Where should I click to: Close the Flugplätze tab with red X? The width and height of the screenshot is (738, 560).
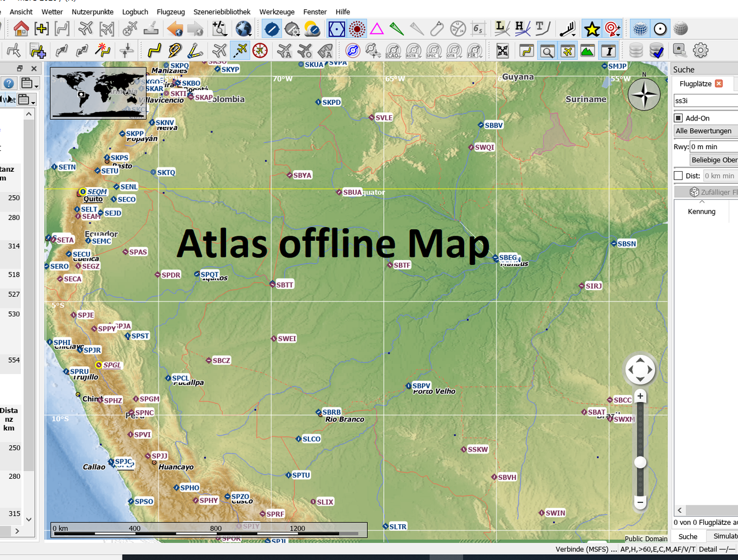pyautogui.click(x=718, y=84)
